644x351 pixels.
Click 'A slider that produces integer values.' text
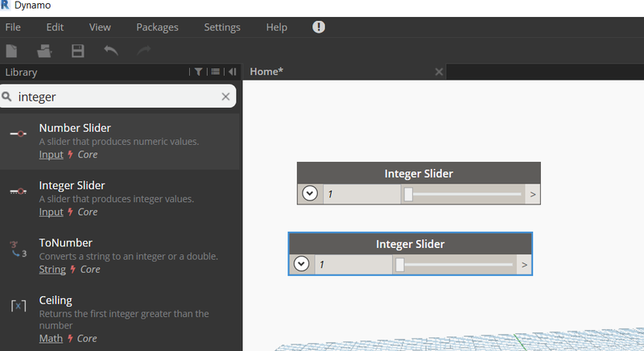pyautogui.click(x=116, y=199)
